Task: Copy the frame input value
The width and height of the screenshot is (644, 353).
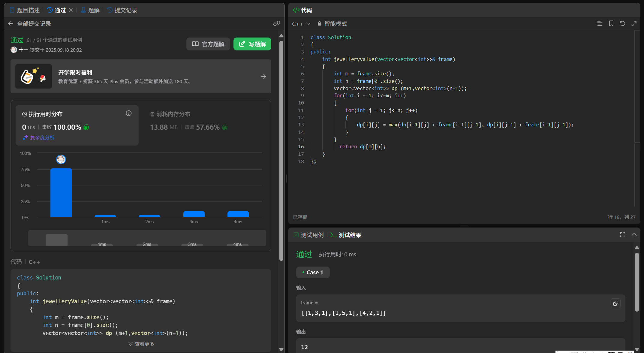Action: pyautogui.click(x=615, y=303)
